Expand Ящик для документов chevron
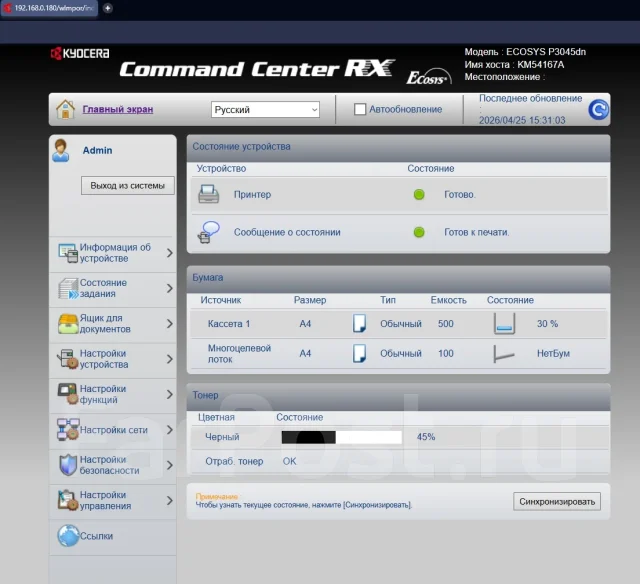Viewport: 640px width, 584px height. [x=170, y=324]
